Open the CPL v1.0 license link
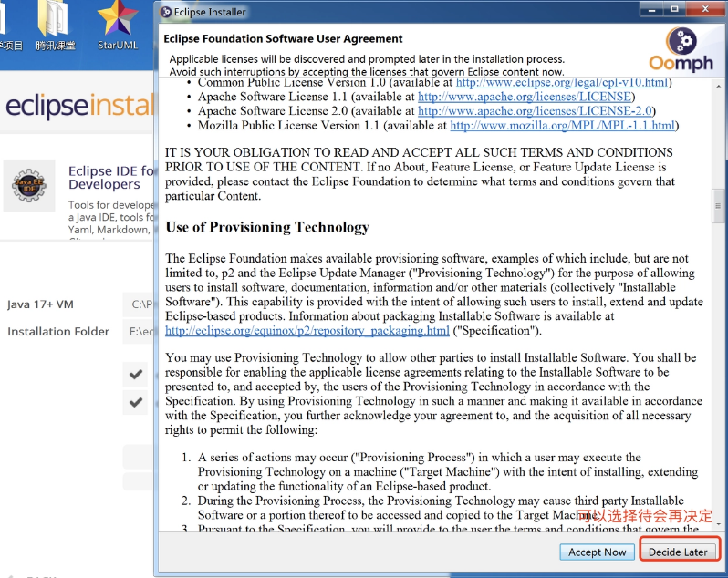 [x=562, y=83]
